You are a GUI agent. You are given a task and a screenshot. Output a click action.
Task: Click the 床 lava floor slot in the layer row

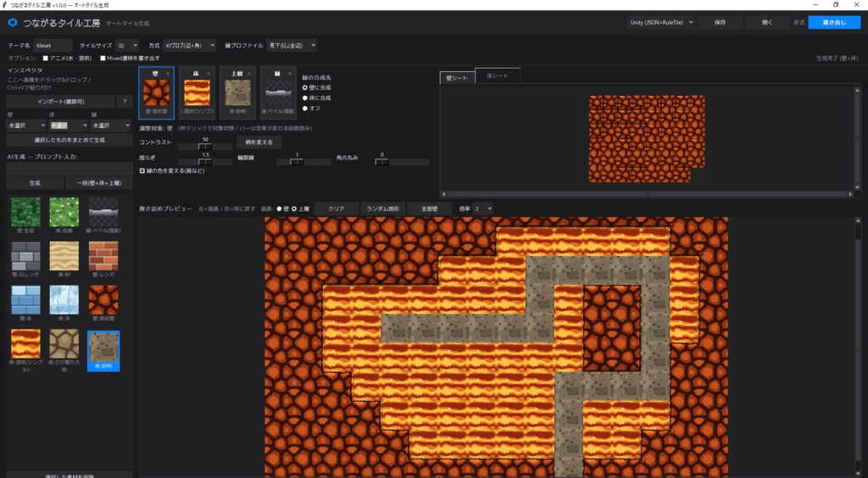click(x=197, y=93)
